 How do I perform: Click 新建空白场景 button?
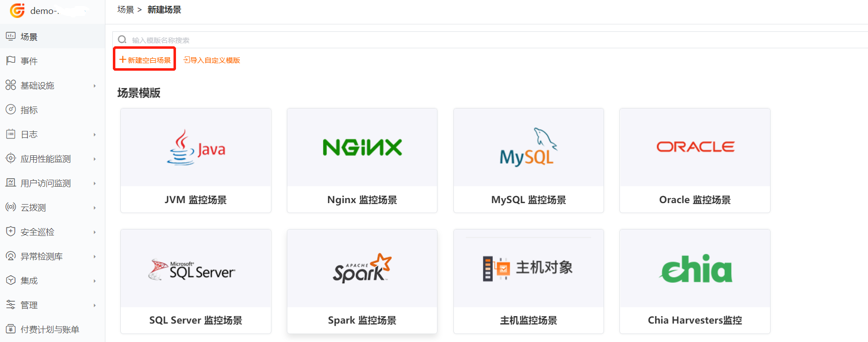point(145,60)
